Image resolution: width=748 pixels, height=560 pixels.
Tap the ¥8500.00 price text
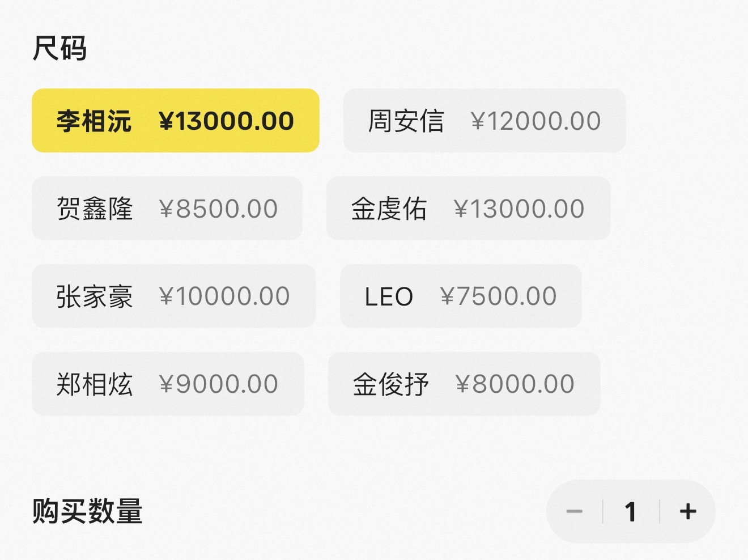(x=219, y=209)
